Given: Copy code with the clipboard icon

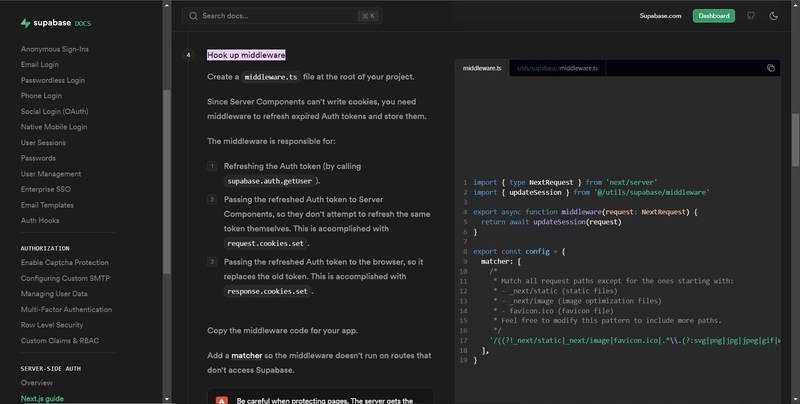Looking at the screenshot, I should 770,68.
